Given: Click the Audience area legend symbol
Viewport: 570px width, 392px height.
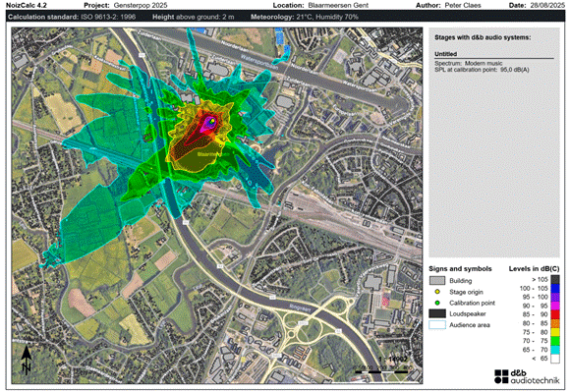Looking at the screenshot, I should click(437, 325).
